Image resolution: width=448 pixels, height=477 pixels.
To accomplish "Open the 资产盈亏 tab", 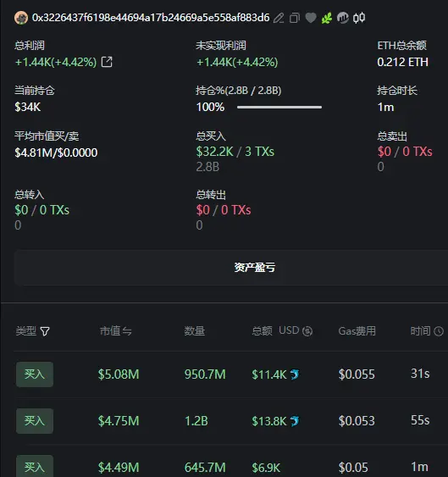I will [255, 268].
